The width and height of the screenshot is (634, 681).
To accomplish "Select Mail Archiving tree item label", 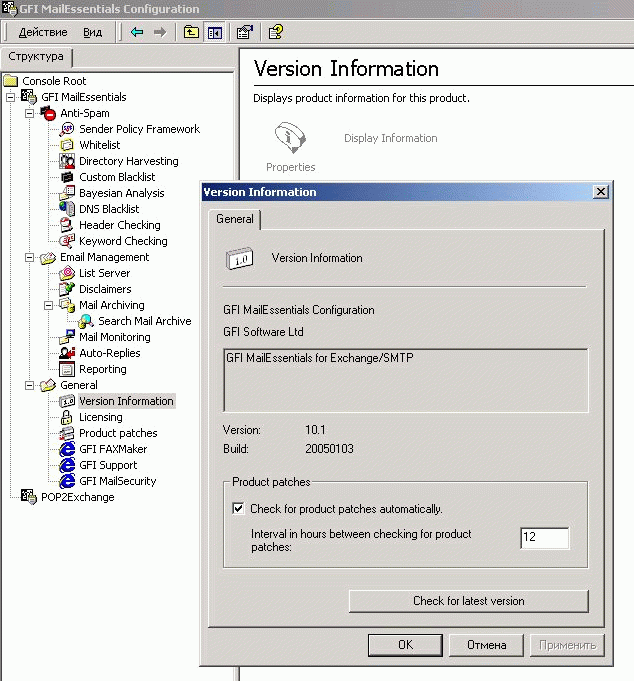I will 112,305.
